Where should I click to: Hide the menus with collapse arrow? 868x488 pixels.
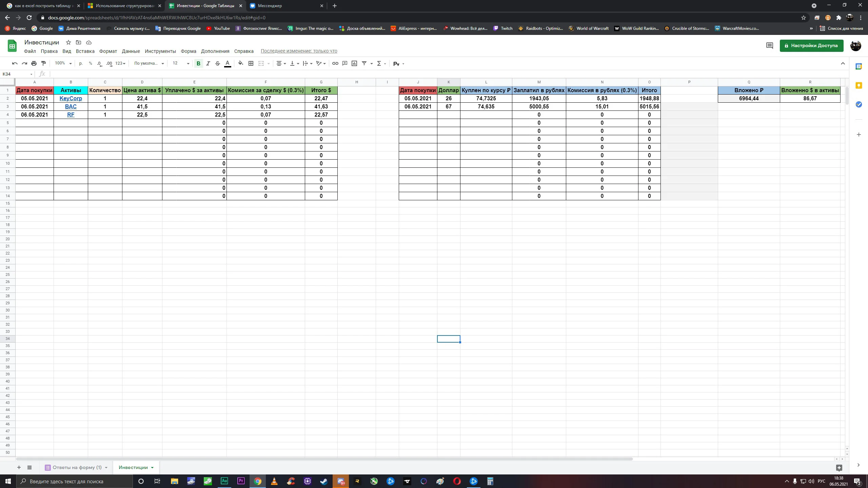(843, 63)
